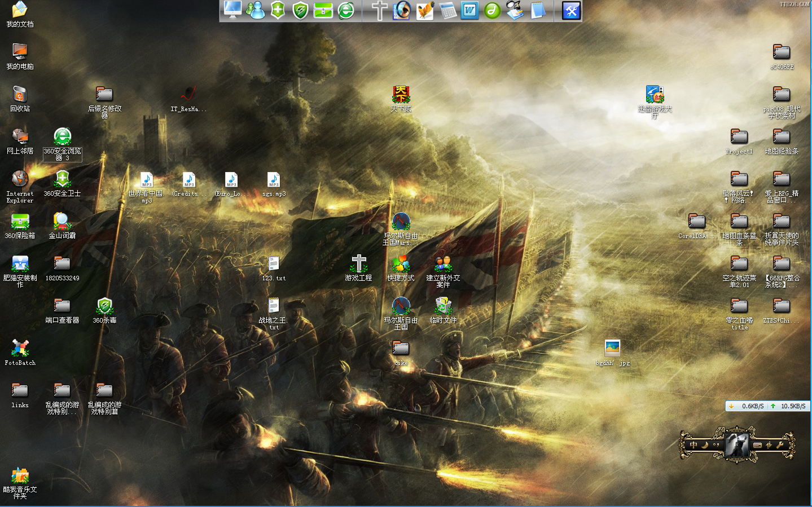This screenshot has width=812, height=507.
Task: Click the blue crossed-tools icon in the dock
Action: (x=571, y=10)
